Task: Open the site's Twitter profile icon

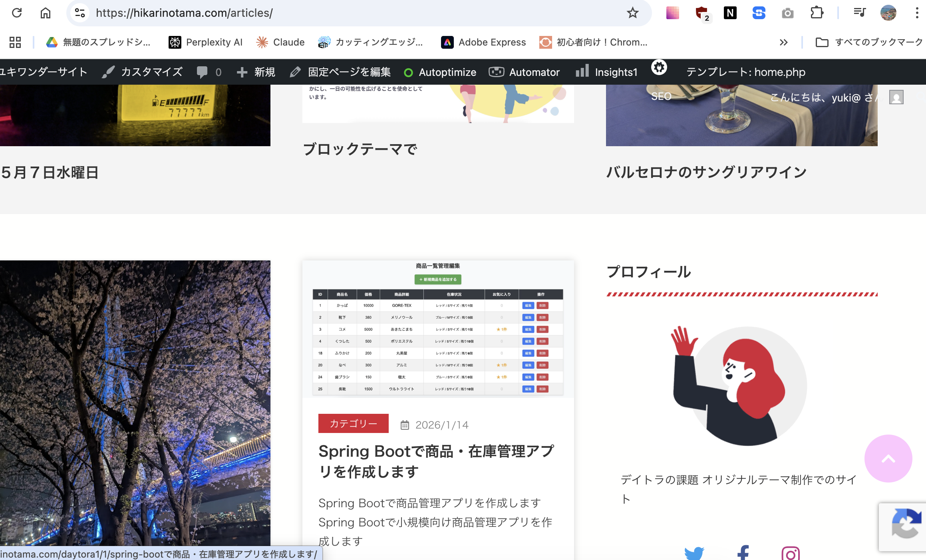Action: click(x=694, y=553)
